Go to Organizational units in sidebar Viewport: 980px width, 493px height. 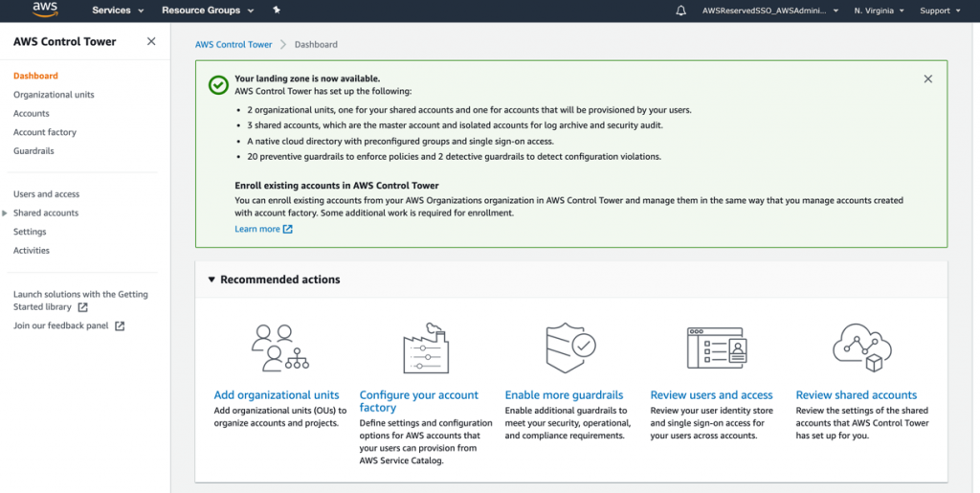click(x=54, y=95)
